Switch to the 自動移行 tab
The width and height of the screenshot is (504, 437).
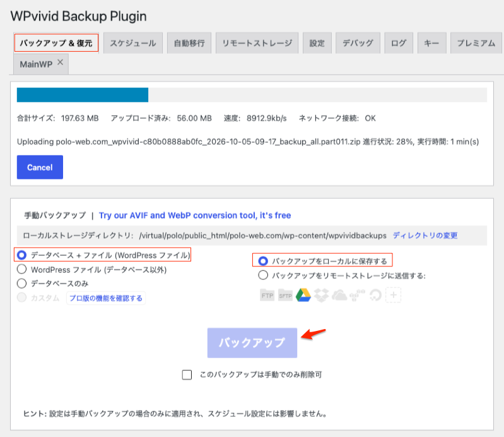coord(189,43)
